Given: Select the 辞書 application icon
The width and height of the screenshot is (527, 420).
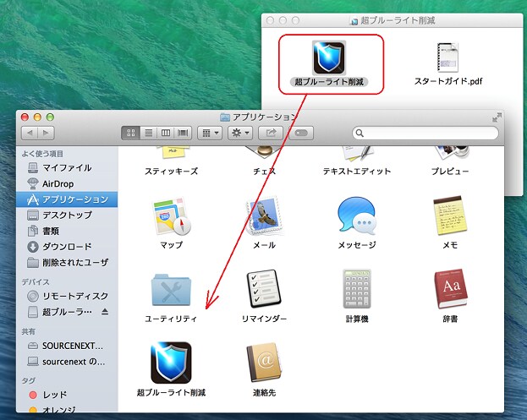Looking at the screenshot, I should pos(450,289).
